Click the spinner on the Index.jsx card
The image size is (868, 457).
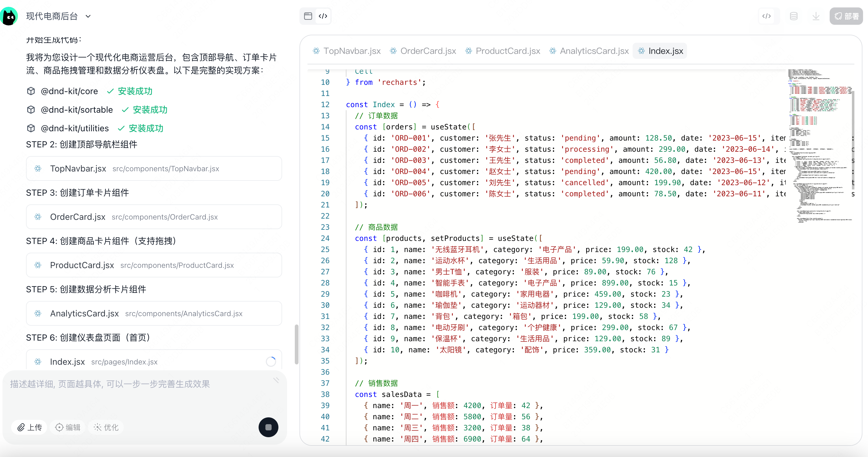point(271,361)
